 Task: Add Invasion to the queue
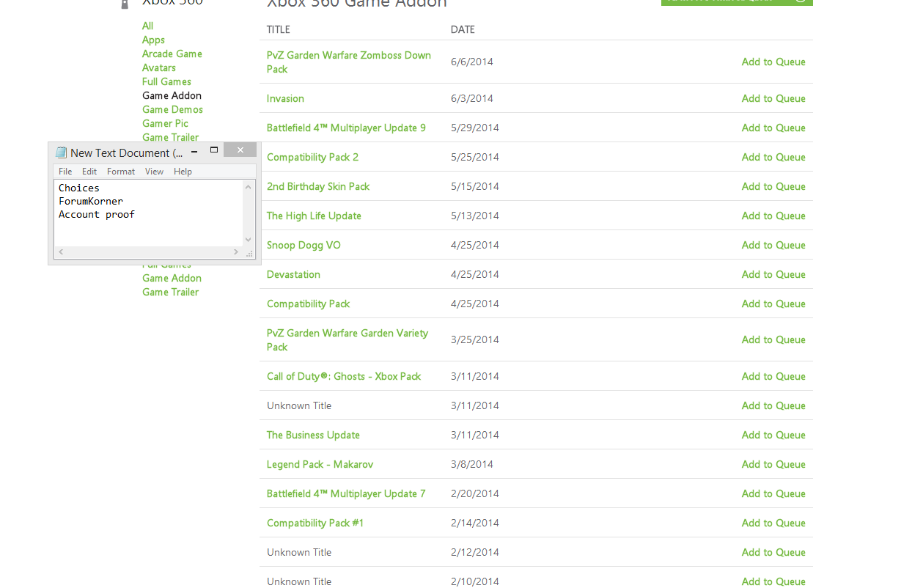tap(773, 98)
